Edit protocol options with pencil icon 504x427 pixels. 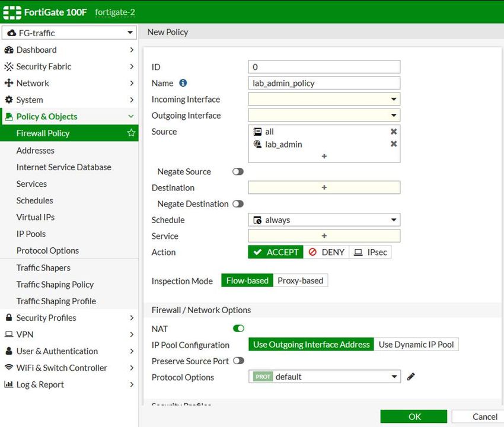pyautogui.click(x=411, y=377)
